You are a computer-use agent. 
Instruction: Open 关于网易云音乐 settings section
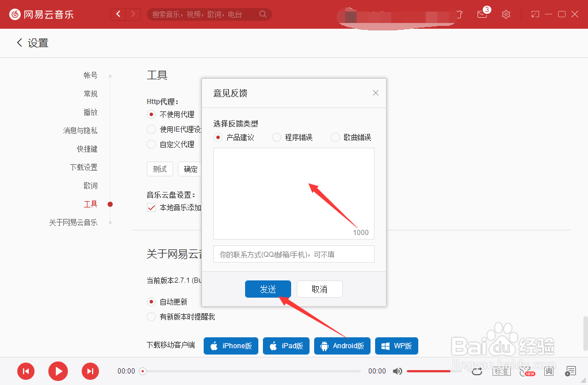(73, 222)
